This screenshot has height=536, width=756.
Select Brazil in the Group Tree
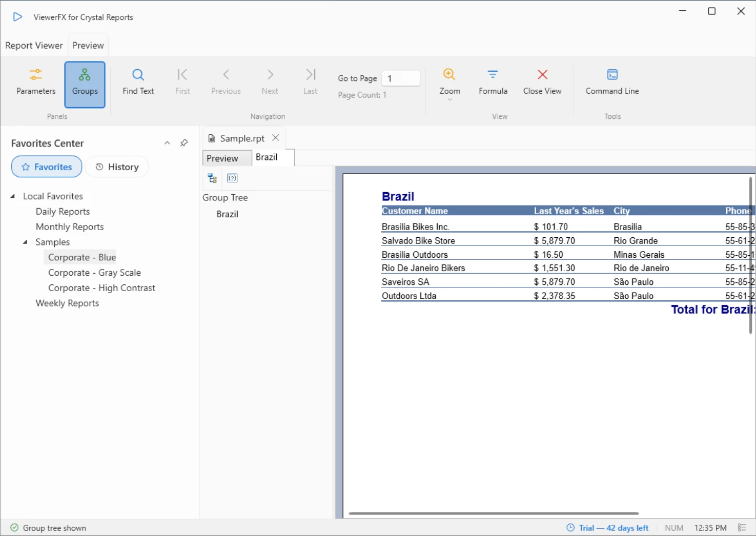click(x=227, y=214)
